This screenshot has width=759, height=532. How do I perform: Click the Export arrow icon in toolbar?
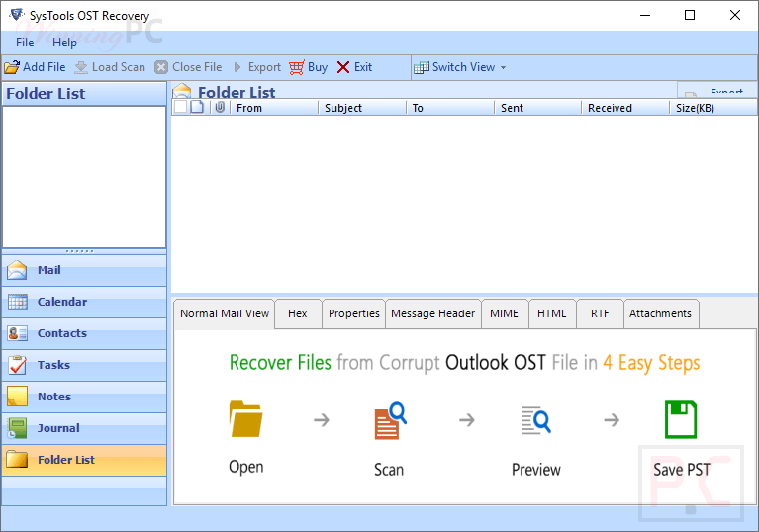[x=237, y=67]
